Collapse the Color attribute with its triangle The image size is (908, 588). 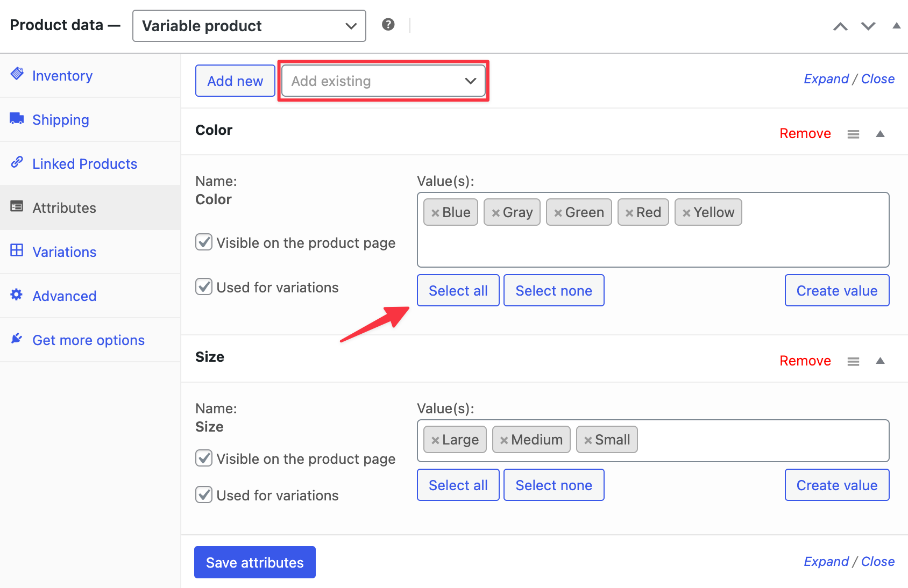tap(880, 133)
